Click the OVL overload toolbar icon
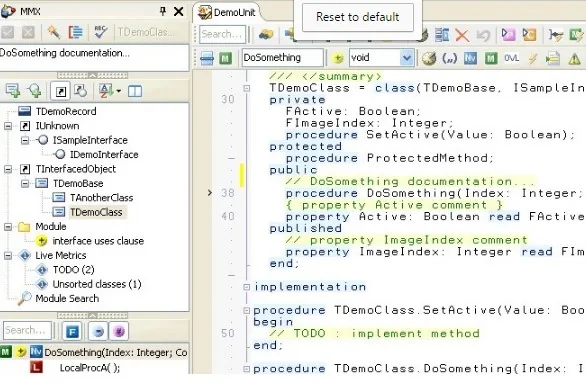The width and height of the screenshot is (586, 384). [511, 58]
